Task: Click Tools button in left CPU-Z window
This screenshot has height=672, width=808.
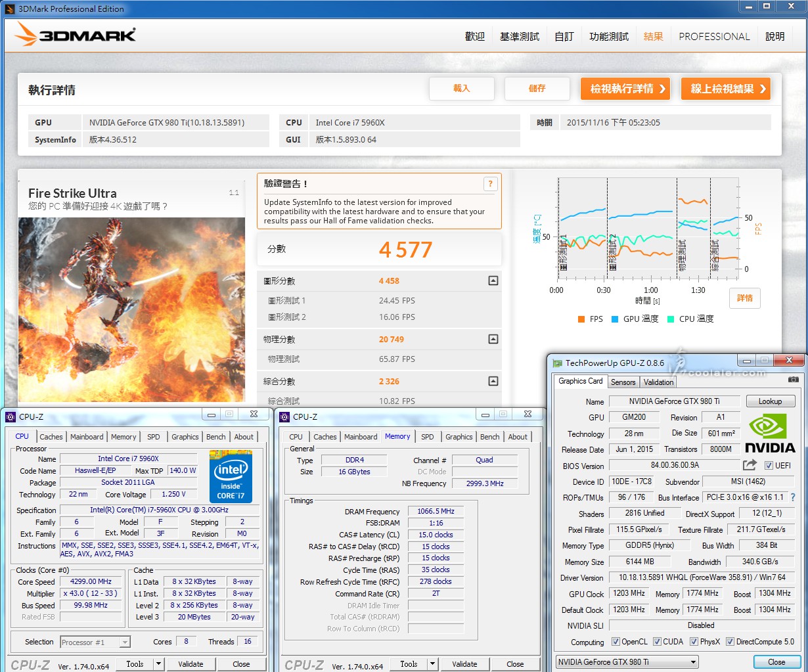Action: (x=135, y=664)
